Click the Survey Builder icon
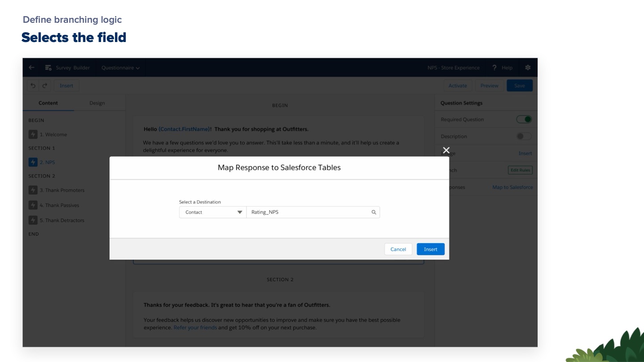The width and height of the screenshot is (644, 362). pyautogui.click(x=48, y=67)
